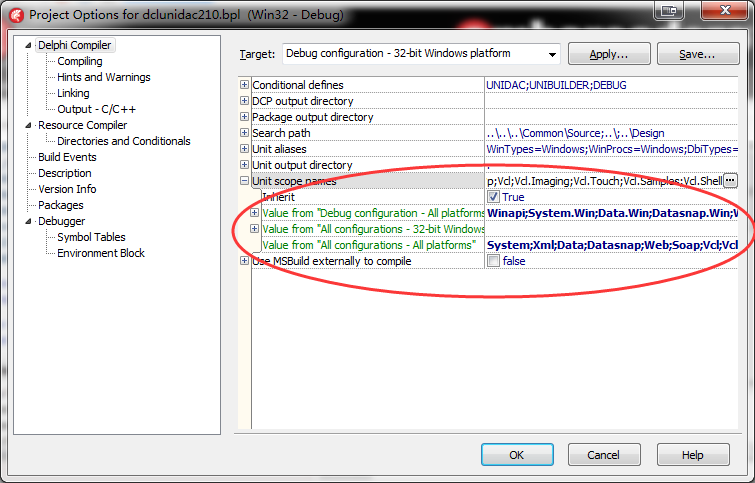
Task: Select Version Info tree item
Action: pos(67,189)
